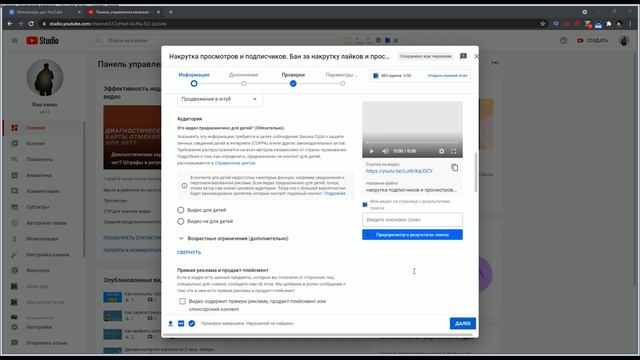Click the ДАЛЕЕ button
This screenshot has height=360, width=640.
463,323
